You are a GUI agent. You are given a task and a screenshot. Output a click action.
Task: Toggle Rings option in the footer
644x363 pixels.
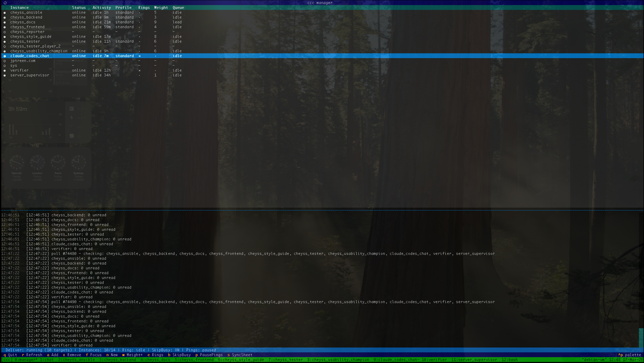[x=155, y=355]
